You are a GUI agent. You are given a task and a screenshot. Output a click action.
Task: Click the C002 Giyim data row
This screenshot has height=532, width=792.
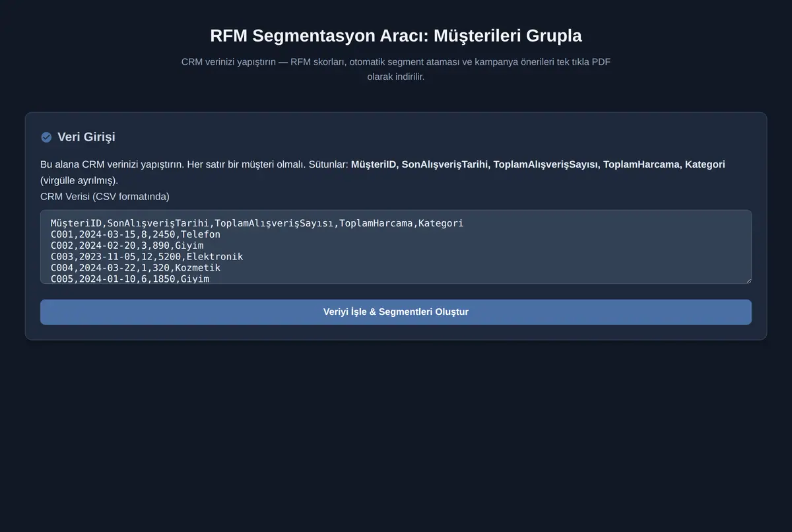[x=127, y=246]
